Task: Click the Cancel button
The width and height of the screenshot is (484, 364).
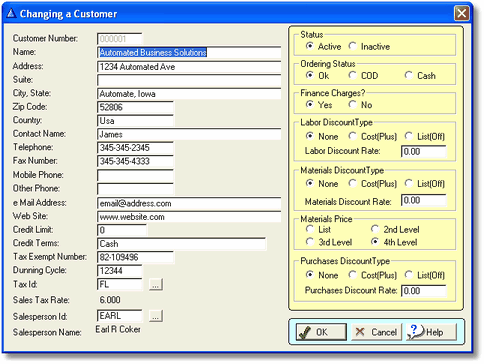Action: [x=377, y=332]
